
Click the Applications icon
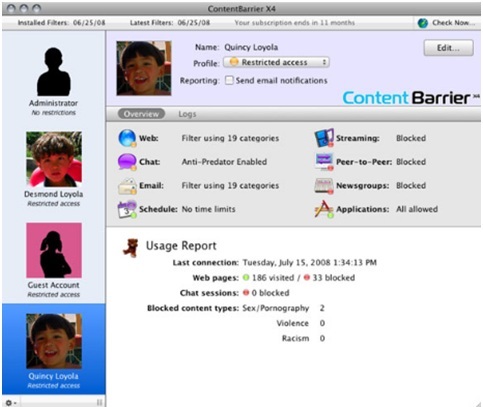[324, 209]
